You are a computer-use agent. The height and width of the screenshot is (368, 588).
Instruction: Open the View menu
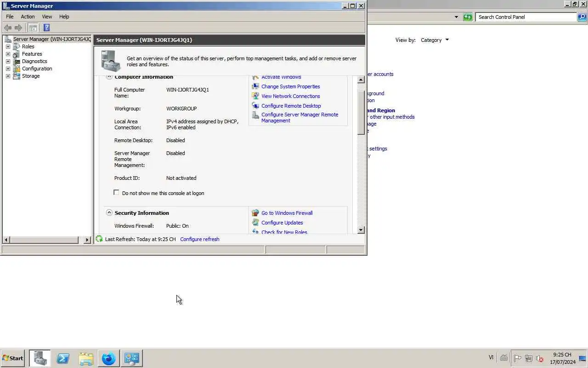pyautogui.click(x=47, y=17)
